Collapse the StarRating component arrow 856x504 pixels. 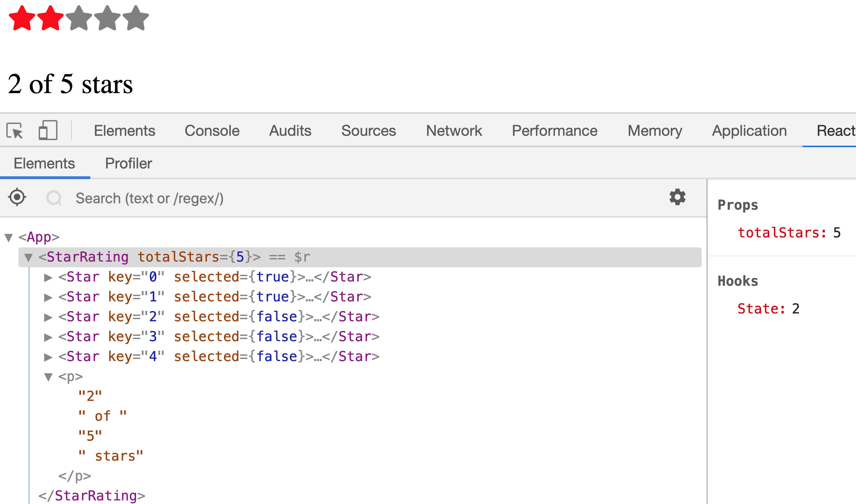click(x=28, y=257)
